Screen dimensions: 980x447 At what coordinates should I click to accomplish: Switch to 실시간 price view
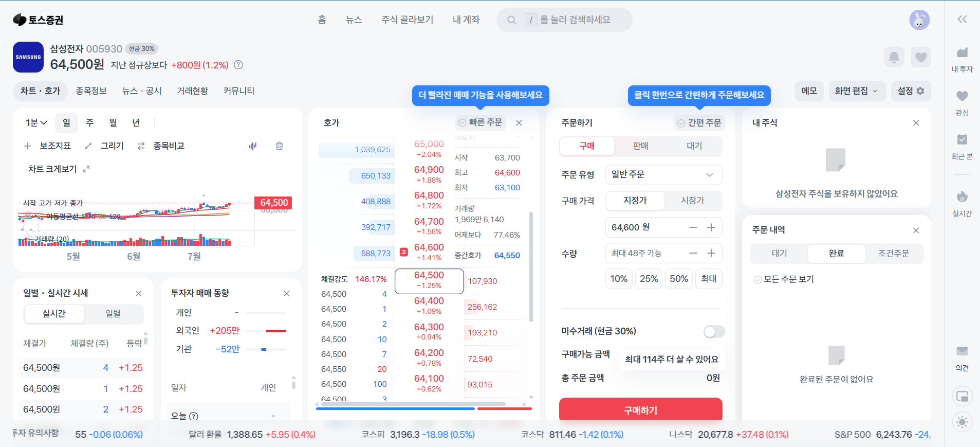click(54, 314)
